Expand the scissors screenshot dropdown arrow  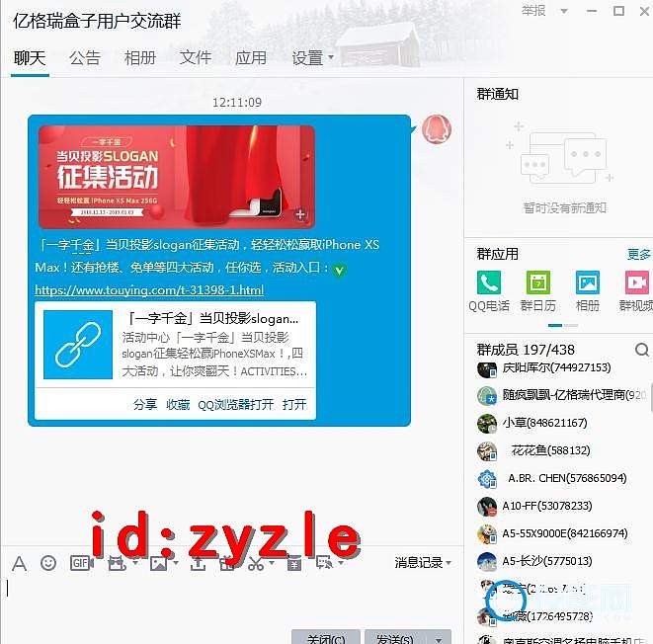(272, 563)
